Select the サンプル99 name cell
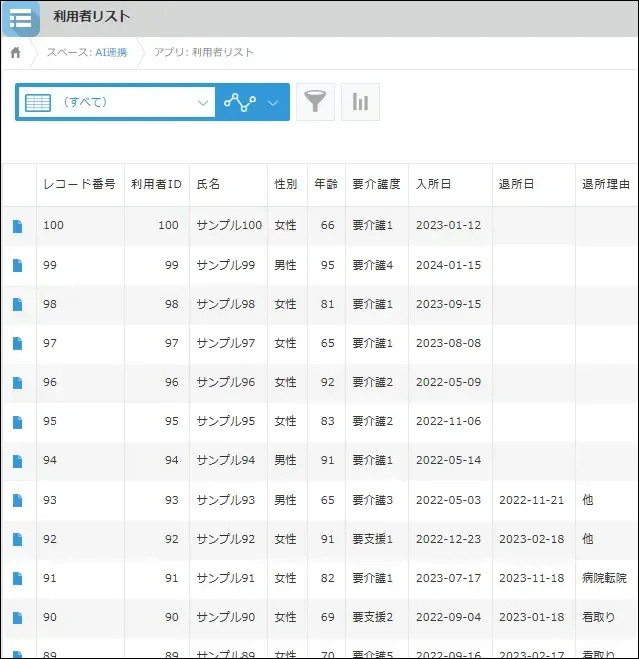Viewport: 639px width, 659px height. pos(226,265)
